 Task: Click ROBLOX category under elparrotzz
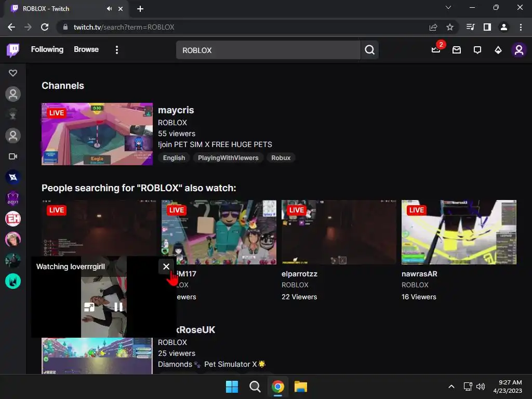pos(295,285)
